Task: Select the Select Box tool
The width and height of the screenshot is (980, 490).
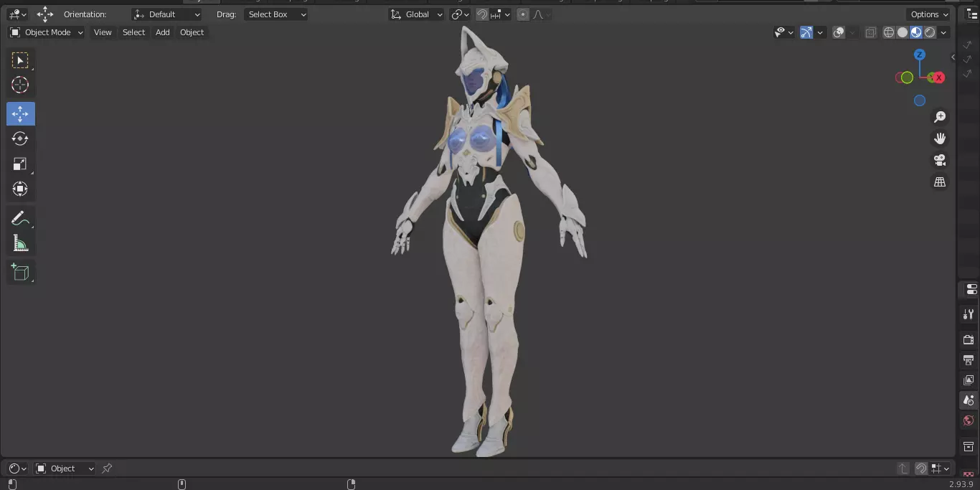Action: pos(20,60)
